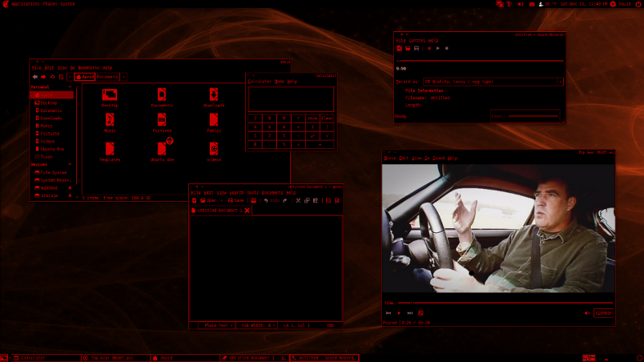
Task: Open the Ubuntu One folder icon
Action: tap(162, 150)
